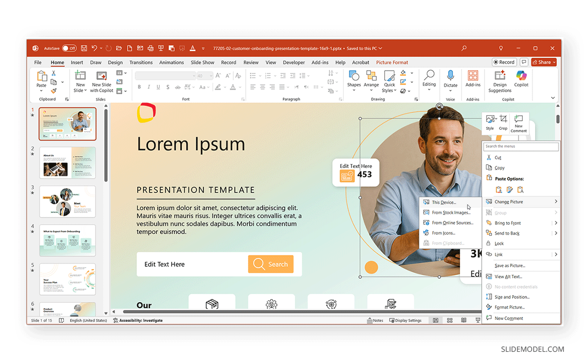Screen dimensions: 588x364
Task: Toggle the Notes pane in status bar
Action: (375, 320)
